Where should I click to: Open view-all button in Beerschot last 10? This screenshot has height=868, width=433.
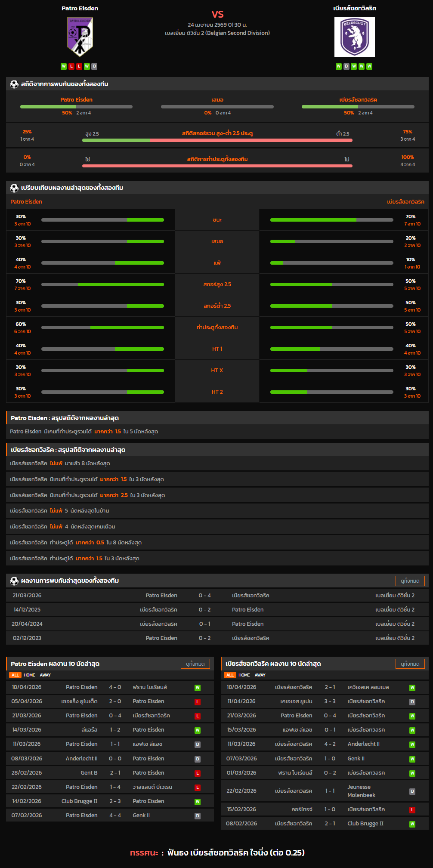coord(410,664)
